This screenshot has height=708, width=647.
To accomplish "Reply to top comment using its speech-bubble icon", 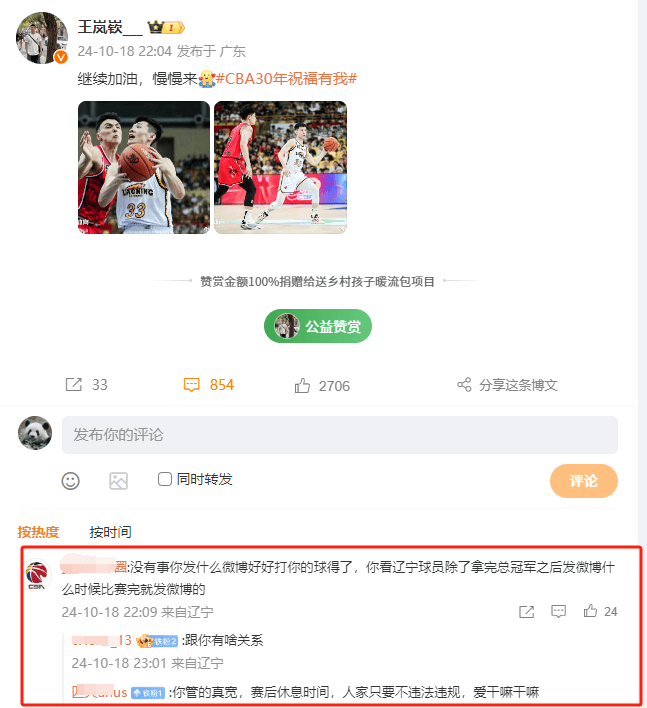I will 559,612.
